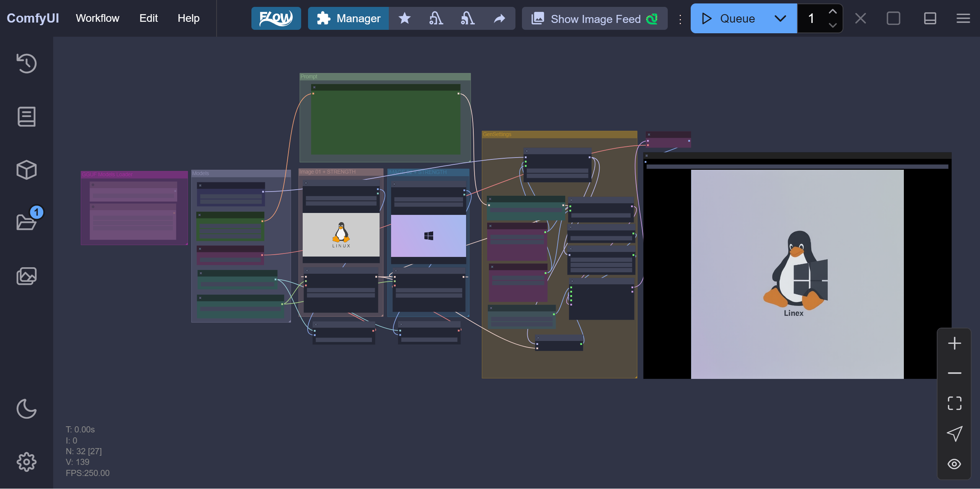The height and width of the screenshot is (489, 980).
Task: Click the N: 32 [27] status text
Action: point(84,451)
